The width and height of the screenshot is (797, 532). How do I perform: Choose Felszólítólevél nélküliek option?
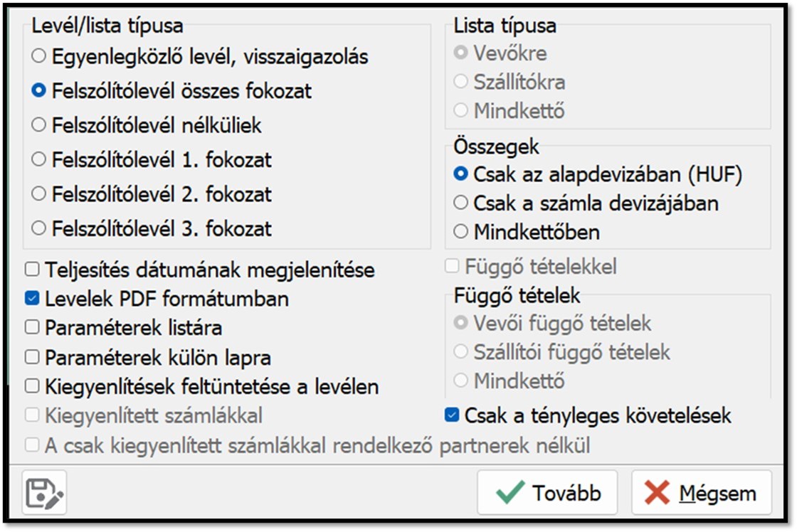tap(39, 125)
